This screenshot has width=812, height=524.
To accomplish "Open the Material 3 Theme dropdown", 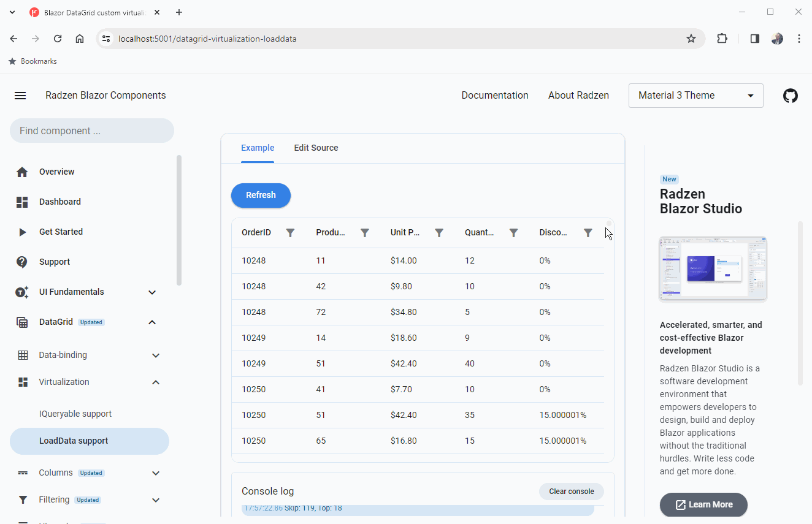I will click(695, 96).
